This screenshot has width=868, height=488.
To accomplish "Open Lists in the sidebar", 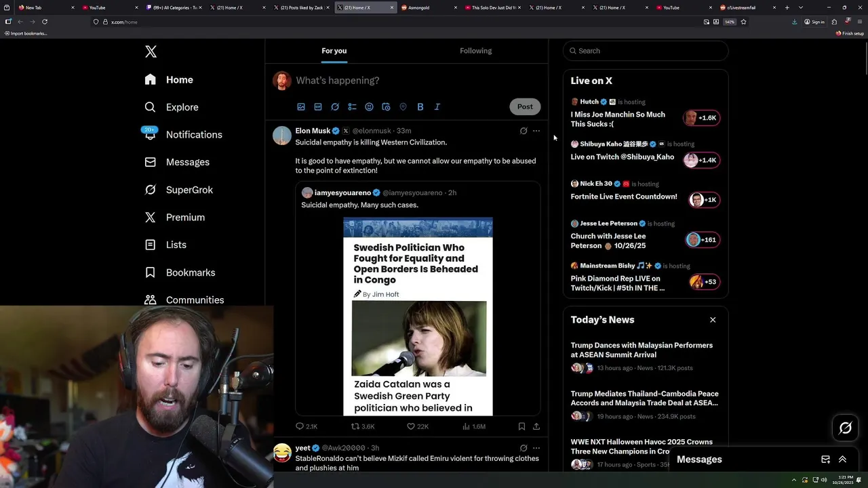I will coord(165,245).
